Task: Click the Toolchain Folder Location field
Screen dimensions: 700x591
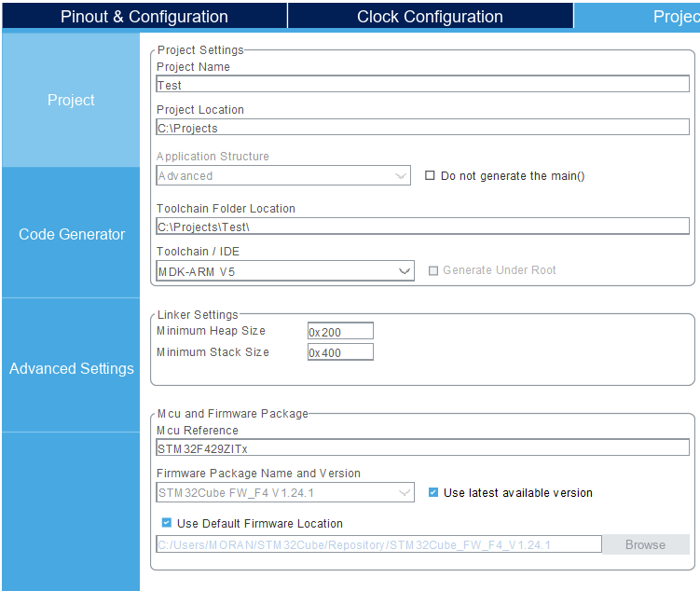Action: coord(422,227)
